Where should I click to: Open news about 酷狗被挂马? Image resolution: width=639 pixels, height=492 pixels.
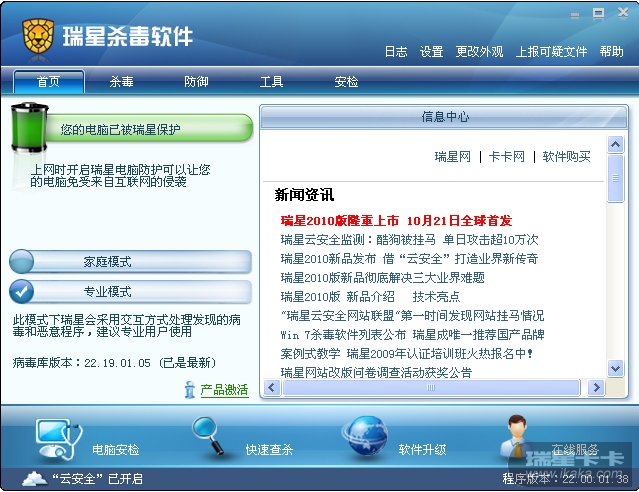pos(409,240)
